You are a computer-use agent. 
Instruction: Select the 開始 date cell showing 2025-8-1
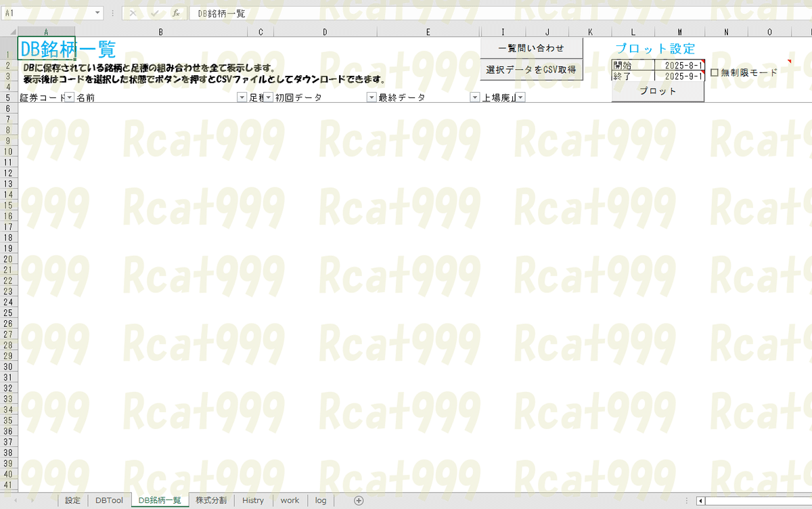[x=679, y=65]
